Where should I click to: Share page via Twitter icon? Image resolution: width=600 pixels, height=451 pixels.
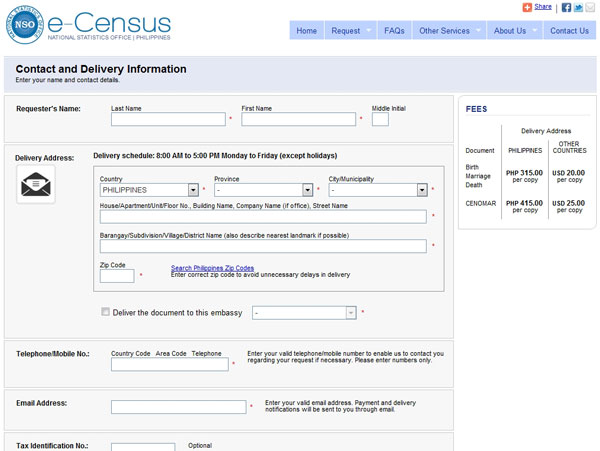tap(578, 7)
